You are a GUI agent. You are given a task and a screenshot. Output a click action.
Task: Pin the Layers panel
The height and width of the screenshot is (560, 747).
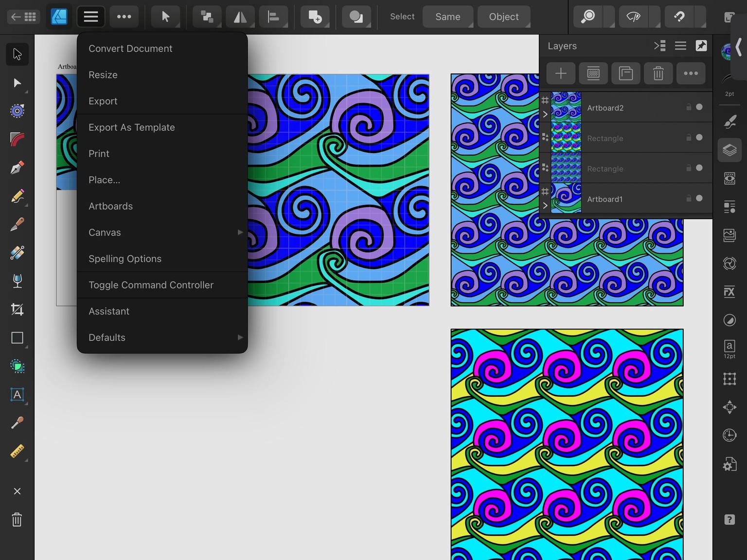(x=701, y=46)
